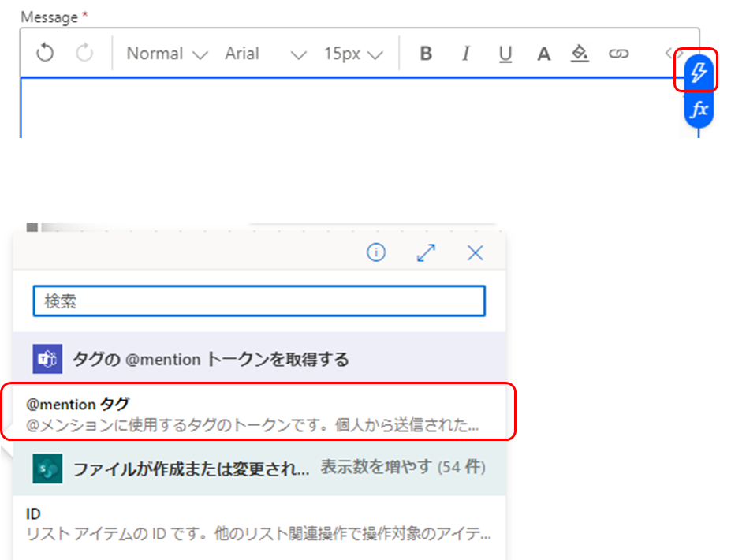Click the Undo icon in the editor

coord(45,53)
